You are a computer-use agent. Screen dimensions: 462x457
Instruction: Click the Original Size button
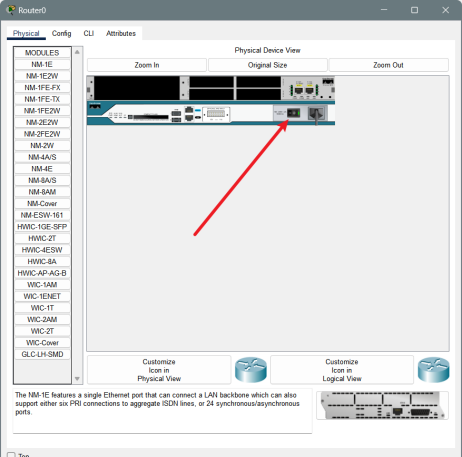click(x=268, y=65)
